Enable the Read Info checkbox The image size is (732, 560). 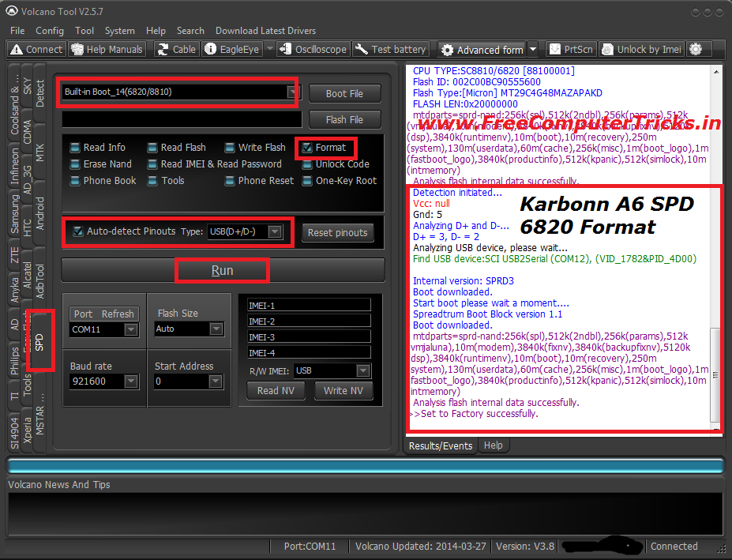[x=75, y=148]
